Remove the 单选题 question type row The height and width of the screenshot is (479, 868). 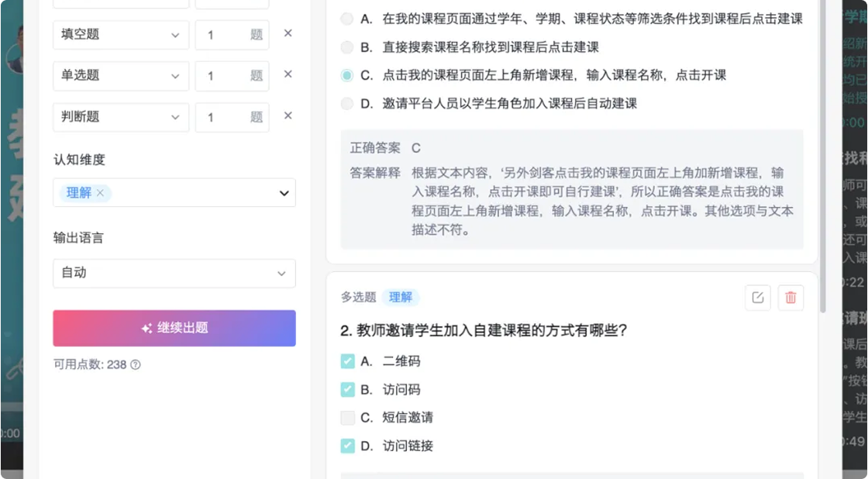[x=288, y=74]
